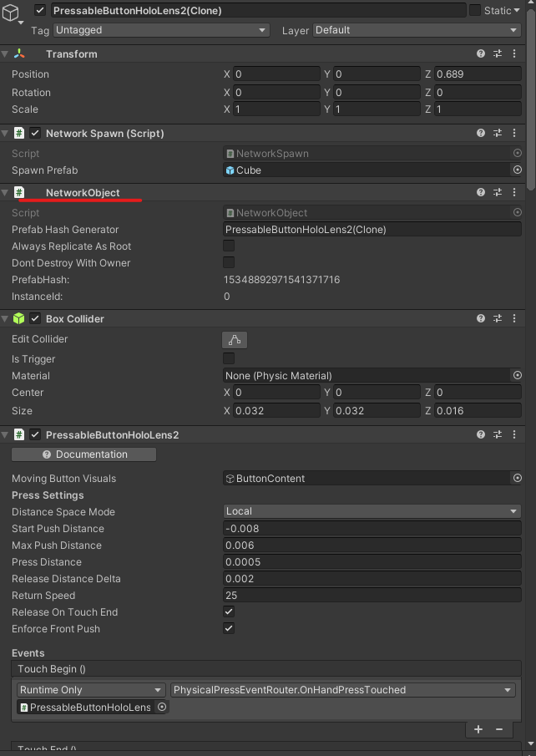Viewport: 536px width, 756px height.
Task: Change the Distance Space Mode dropdown
Action: point(371,512)
